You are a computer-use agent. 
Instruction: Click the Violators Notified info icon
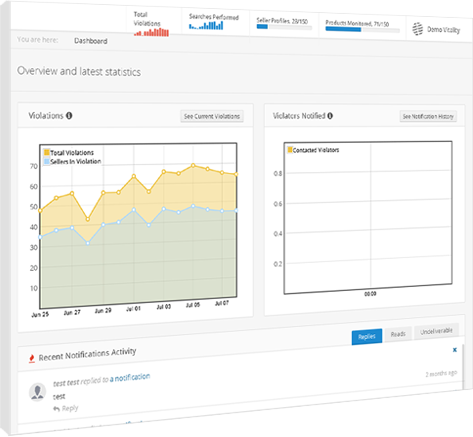[x=330, y=116]
